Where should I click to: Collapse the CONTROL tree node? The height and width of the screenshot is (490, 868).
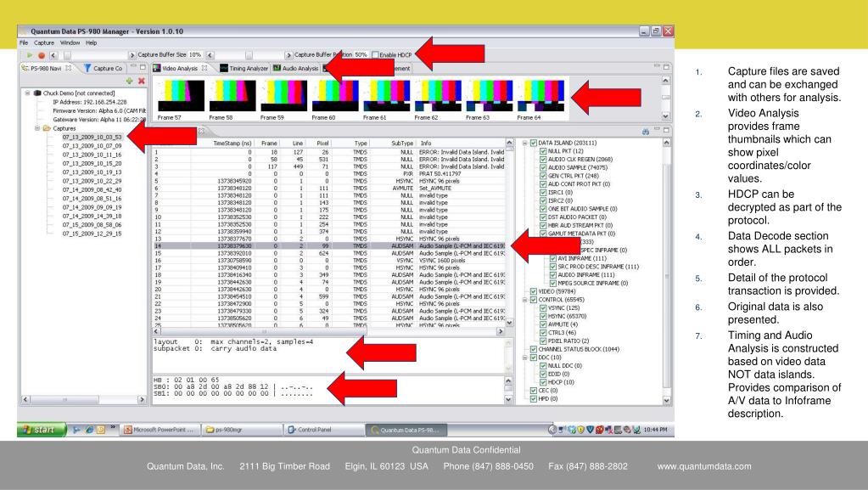tap(524, 299)
